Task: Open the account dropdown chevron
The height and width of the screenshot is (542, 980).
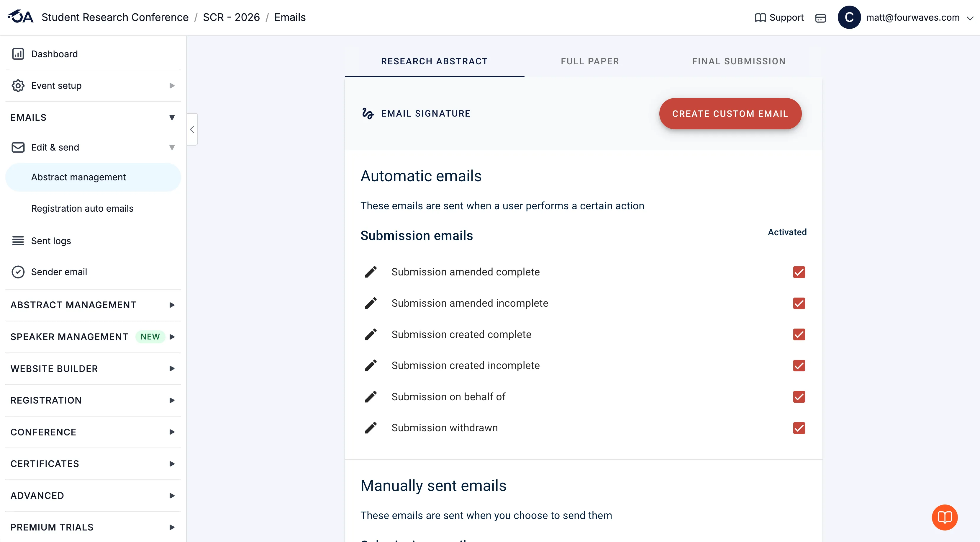Action: 970,18
